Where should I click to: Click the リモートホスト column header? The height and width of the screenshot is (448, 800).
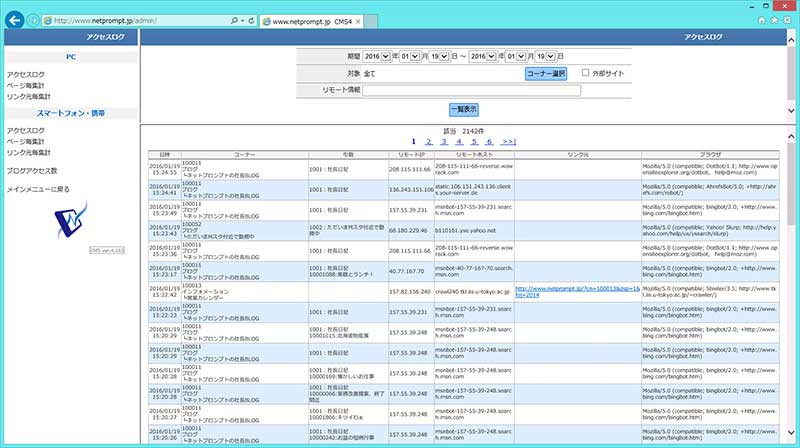coord(474,154)
